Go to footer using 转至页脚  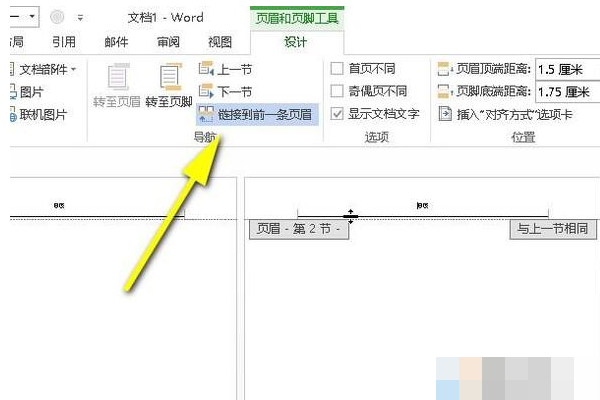pos(169,86)
